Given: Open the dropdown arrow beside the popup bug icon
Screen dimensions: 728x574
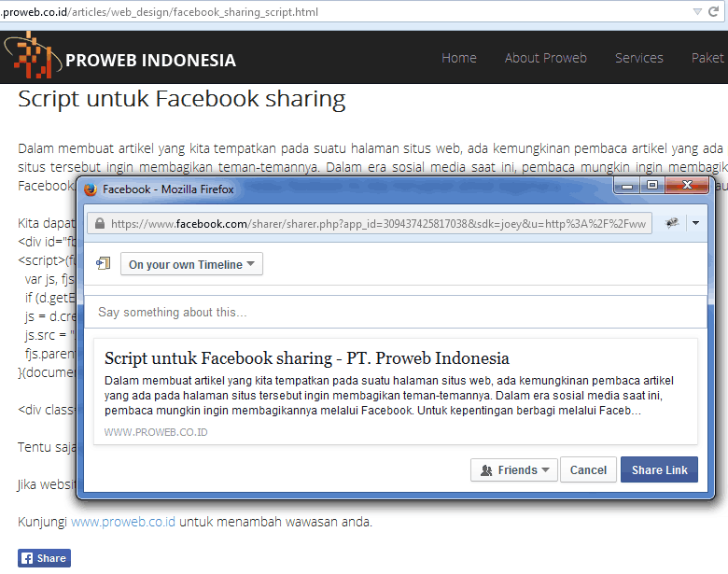Looking at the screenshot, I should pyautogui.click(x=695, y=223).
